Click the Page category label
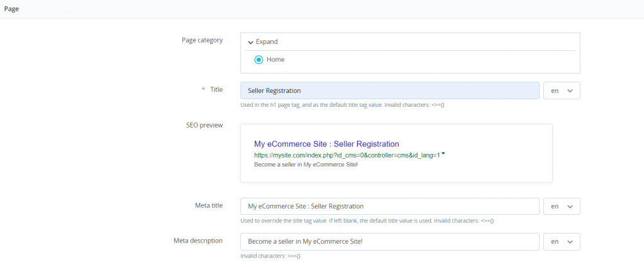This screenshot has height=267, width=644. pos(202,40)
